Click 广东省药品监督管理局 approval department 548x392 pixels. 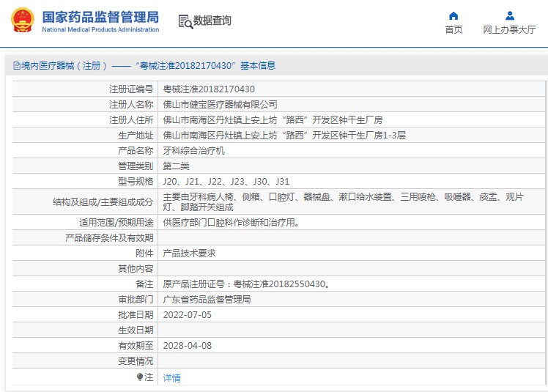point(207,300)
